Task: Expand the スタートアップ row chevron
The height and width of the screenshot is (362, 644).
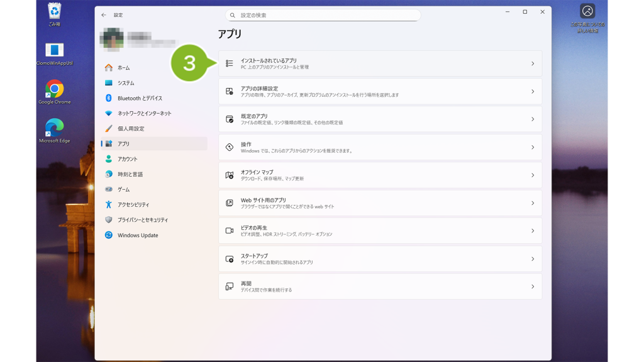Action: [533, 259]
